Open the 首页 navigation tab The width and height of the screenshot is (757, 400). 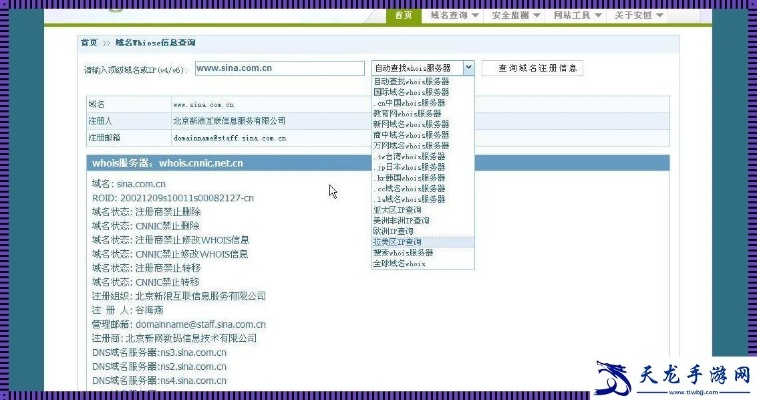coord(404,15)
